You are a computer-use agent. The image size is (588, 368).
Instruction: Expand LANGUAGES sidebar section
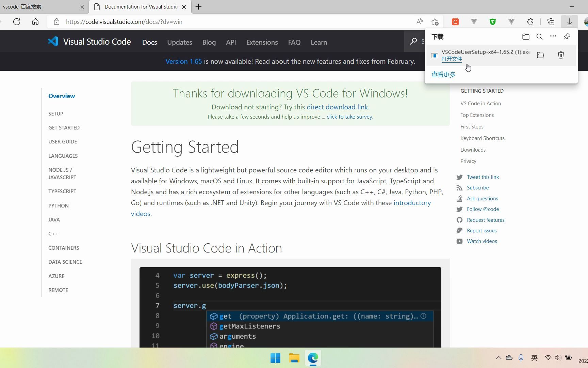coord(63,156)
